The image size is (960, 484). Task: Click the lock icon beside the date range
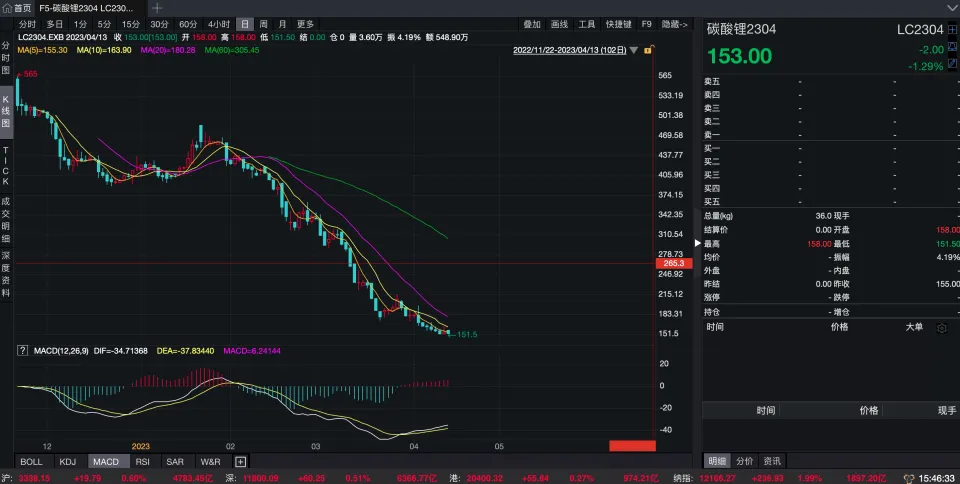pos(648,49)
